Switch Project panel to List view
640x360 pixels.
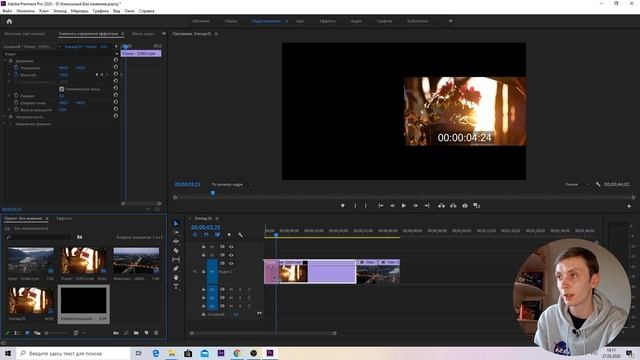[x=17, y=333]
